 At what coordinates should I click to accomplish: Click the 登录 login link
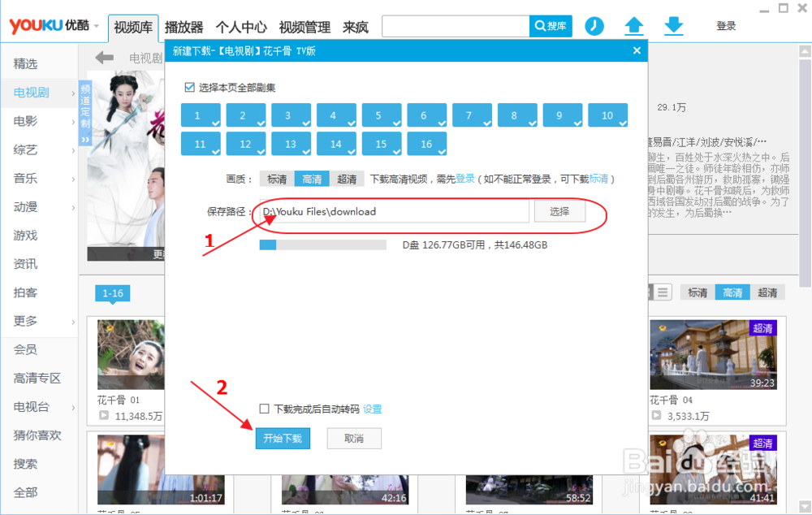[x=726, y=25]
